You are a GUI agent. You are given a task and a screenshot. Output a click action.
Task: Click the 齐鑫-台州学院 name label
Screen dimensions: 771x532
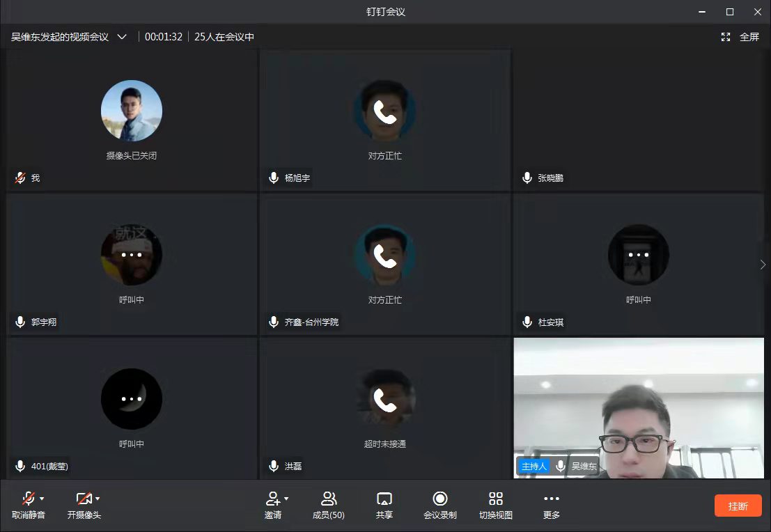coord(312,322)
